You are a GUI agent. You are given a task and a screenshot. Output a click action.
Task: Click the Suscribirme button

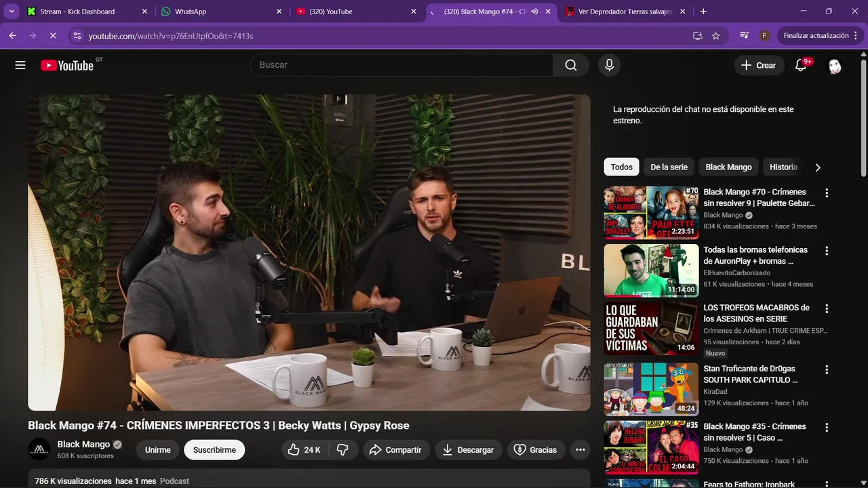click(214, 449)
